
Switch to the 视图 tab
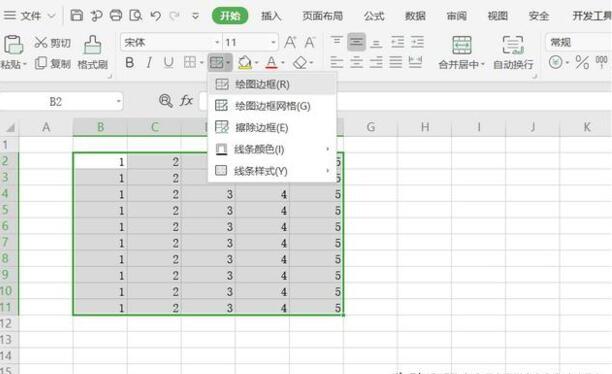click(498, 16)
